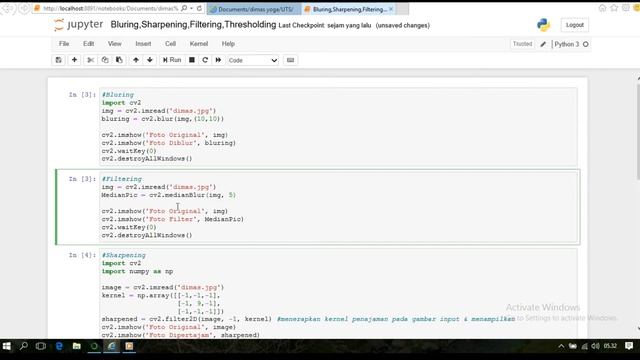Open the View menu
The image size is (640, 360).
pyautogui.click(x=115, y=44)
